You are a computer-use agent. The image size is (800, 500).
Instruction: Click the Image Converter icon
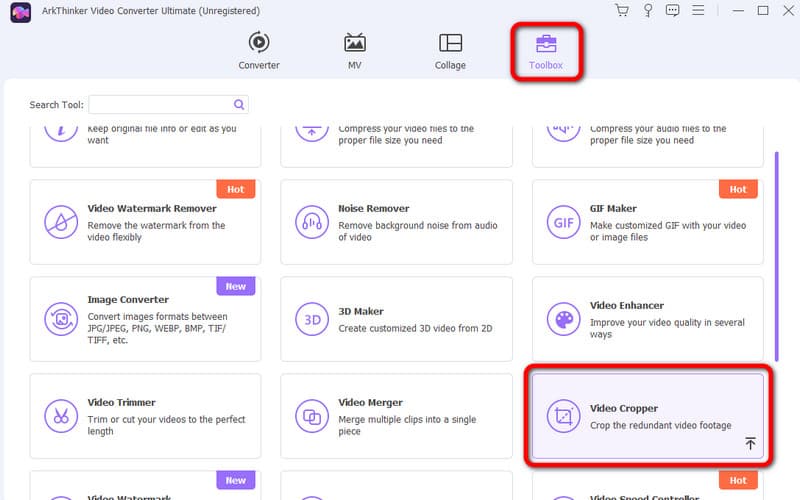pos(61,319)
